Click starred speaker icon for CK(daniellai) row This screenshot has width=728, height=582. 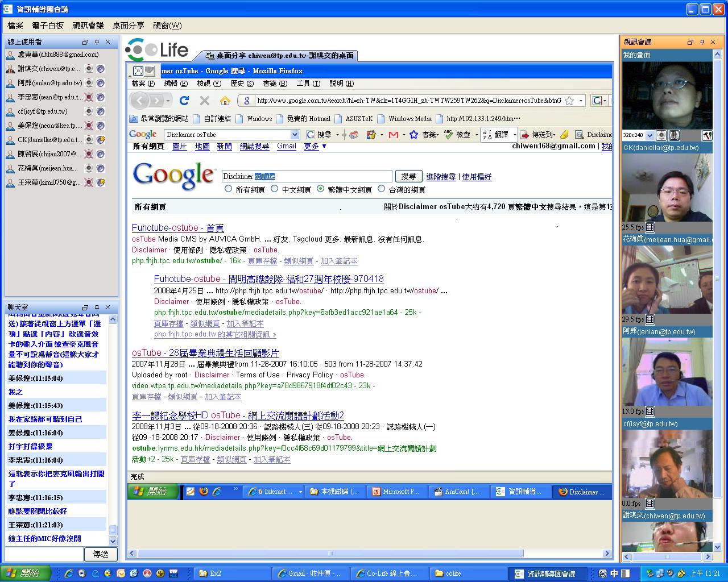(x=101, y=140)
